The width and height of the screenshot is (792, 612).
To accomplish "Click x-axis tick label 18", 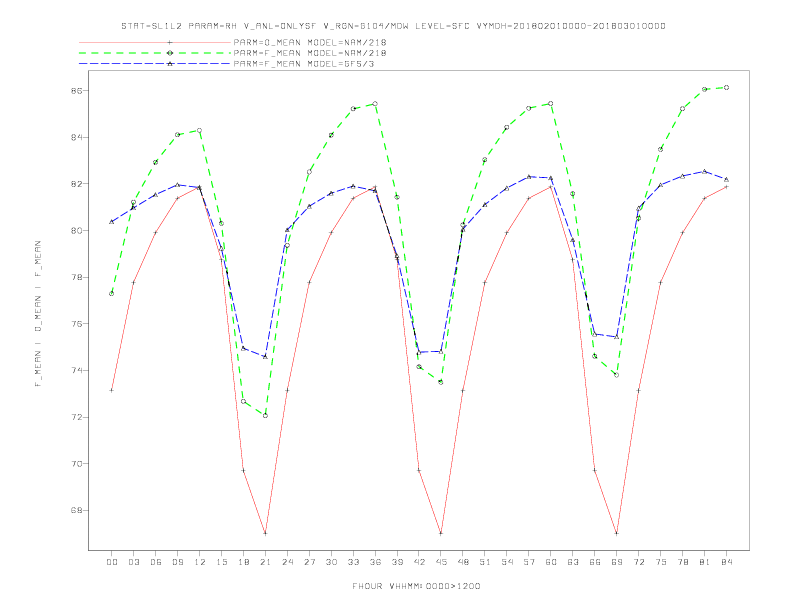I will pyautogui.click(x=243, y=562).
